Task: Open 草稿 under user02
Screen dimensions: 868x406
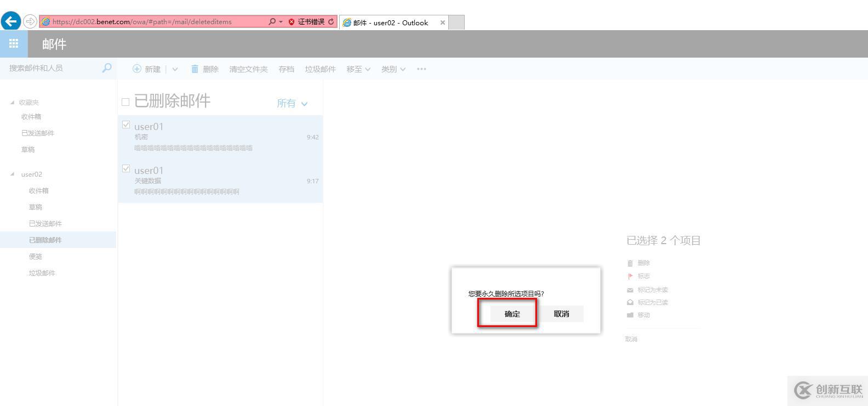Action: point(36,207)
